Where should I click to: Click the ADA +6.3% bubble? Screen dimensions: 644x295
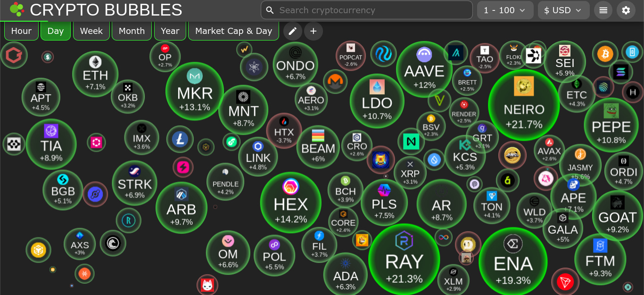(x=346, y=275)
